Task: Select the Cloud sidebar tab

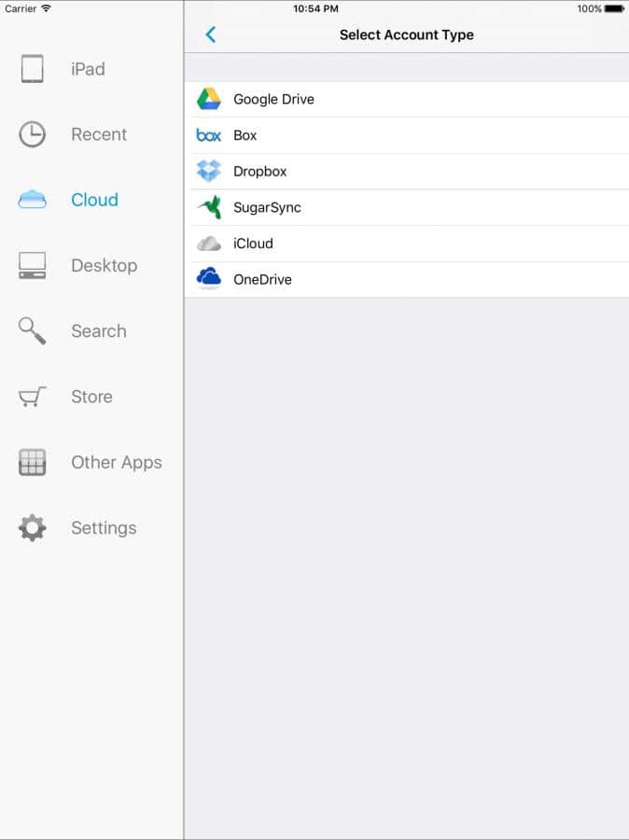Action: 94,200
